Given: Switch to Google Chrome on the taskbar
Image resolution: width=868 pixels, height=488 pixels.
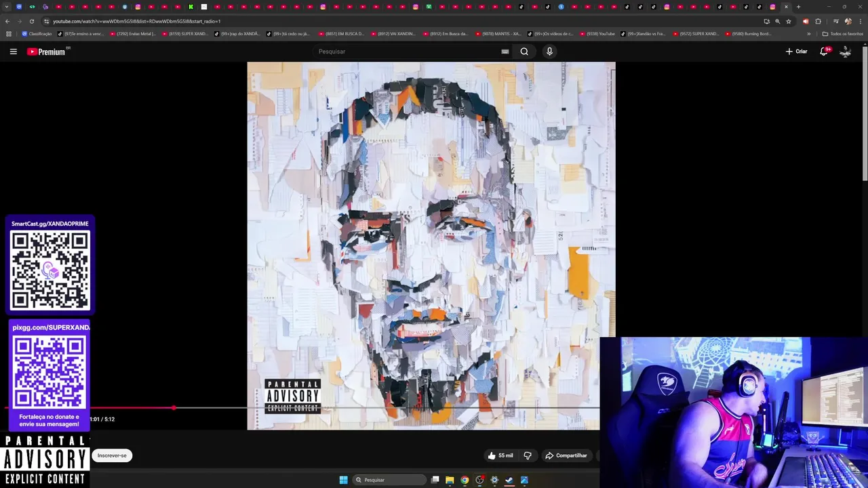Looking at the screenshot, I should click(x=465, y=480).
